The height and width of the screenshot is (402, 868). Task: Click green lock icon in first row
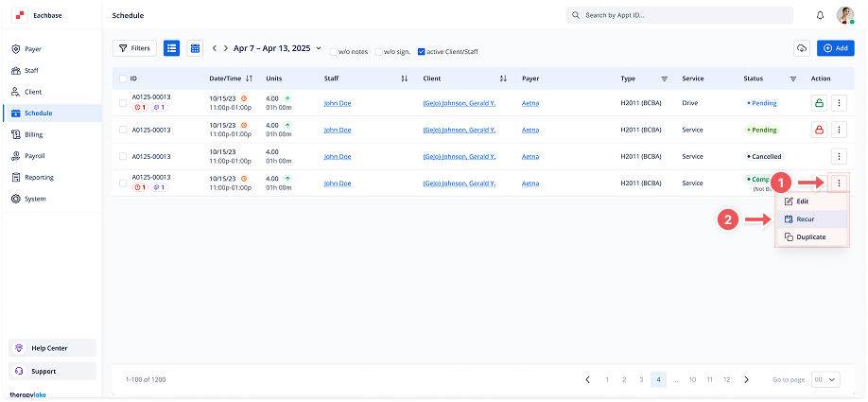coord(817,103)
